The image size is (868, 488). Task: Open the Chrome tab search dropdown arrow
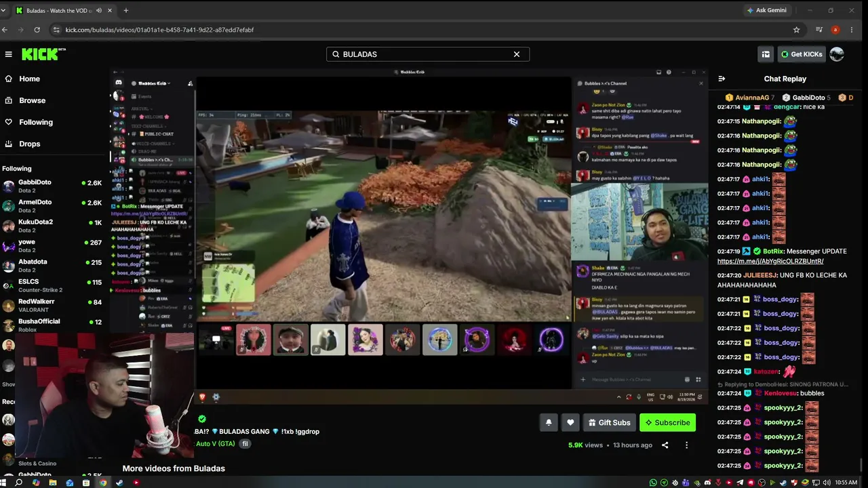[3, 10]
